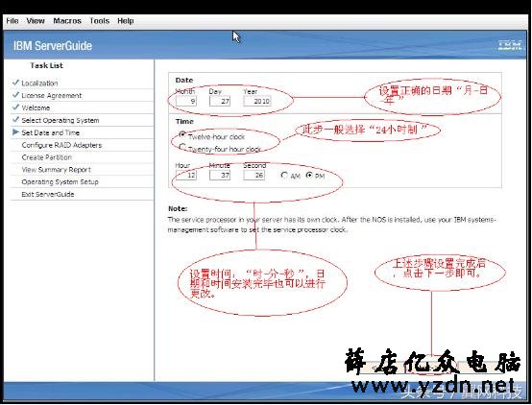
Task: Click the Day input field
Action: coord(220,101)
